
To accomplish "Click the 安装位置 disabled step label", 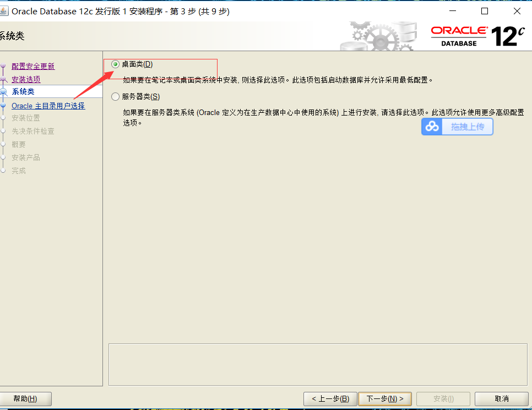I will click(26, 118).
